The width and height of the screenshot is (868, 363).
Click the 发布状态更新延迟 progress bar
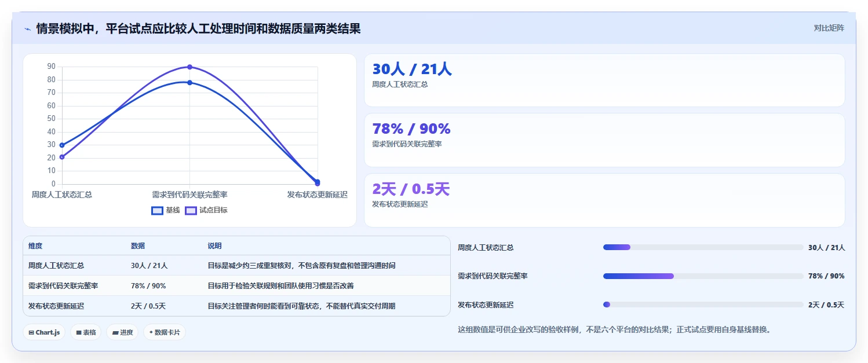pos(703,305)
